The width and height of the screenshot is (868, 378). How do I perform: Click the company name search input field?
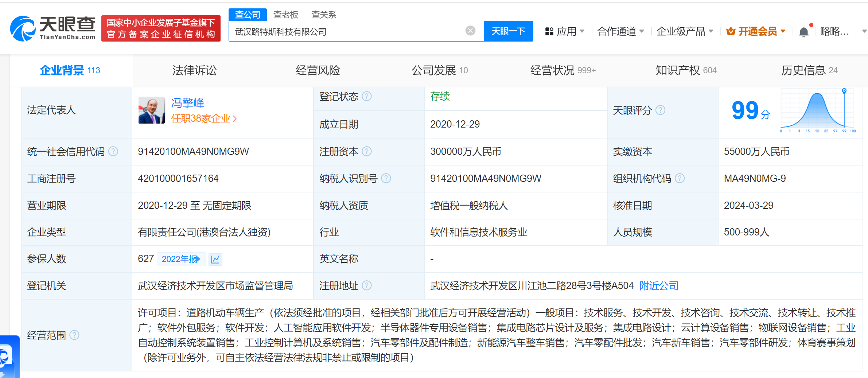coord(346,32)
